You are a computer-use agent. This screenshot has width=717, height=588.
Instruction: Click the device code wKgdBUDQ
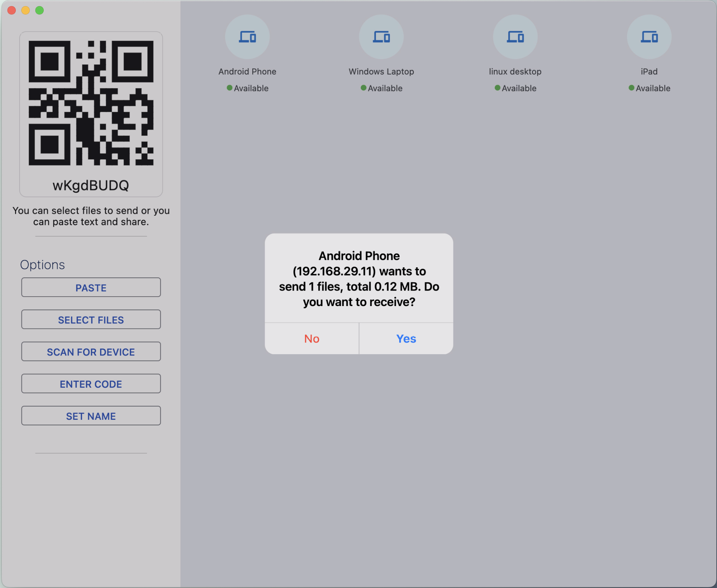[91, 185]
